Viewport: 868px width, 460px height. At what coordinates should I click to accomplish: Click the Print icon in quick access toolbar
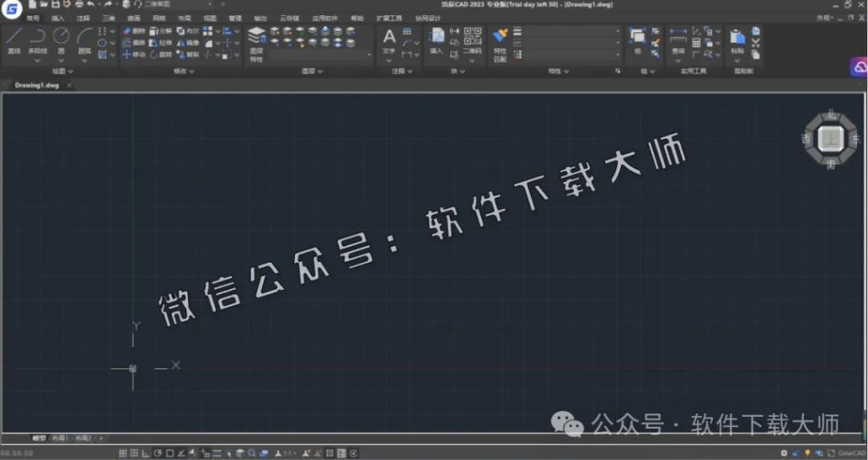point(79,4)
